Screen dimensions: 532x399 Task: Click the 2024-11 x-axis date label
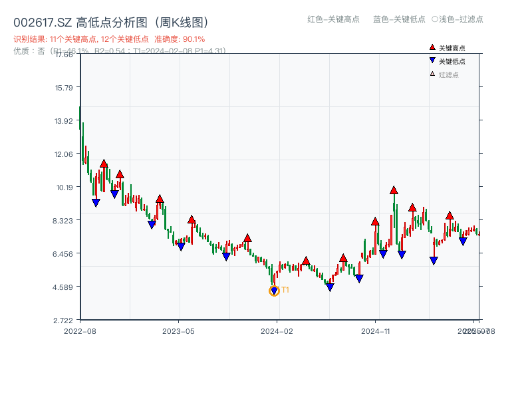pyautogui.click(x=375, y=331)
